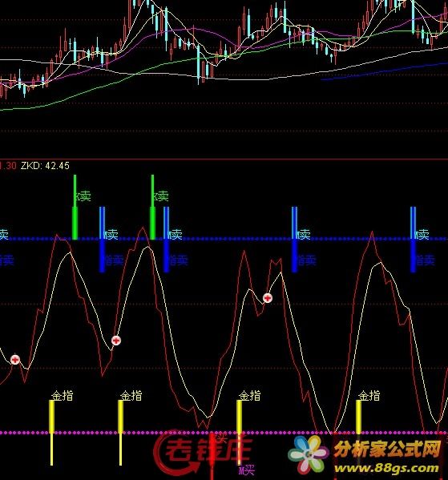Click the rightmost red plus marker

[x=268, y=297]
